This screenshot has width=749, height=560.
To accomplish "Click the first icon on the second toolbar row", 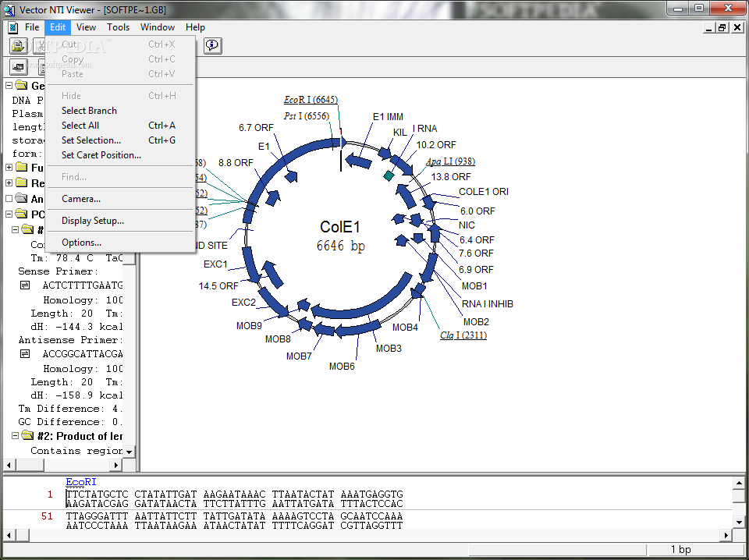I will [x=18, y=67].
